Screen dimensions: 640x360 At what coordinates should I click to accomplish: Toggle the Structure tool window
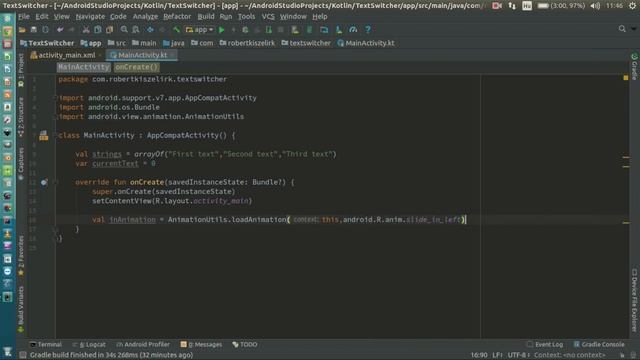tap(21, 117)
